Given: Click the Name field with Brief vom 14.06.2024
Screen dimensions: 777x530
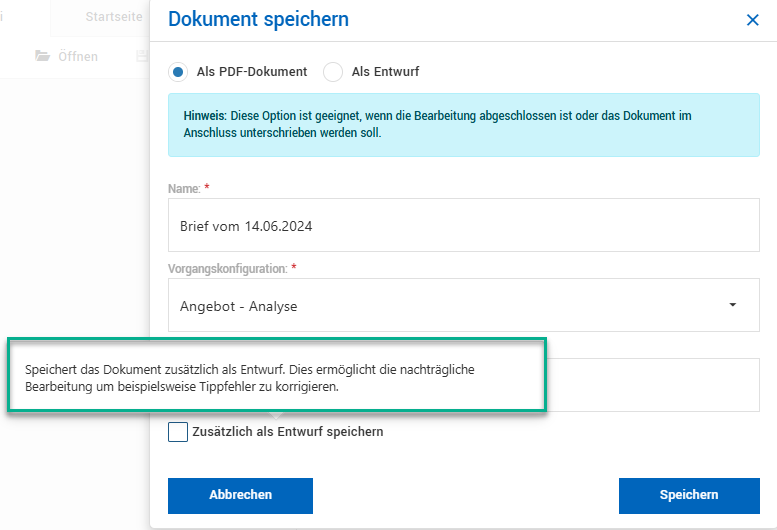Looking at the screenshot, I should point(463,225).
